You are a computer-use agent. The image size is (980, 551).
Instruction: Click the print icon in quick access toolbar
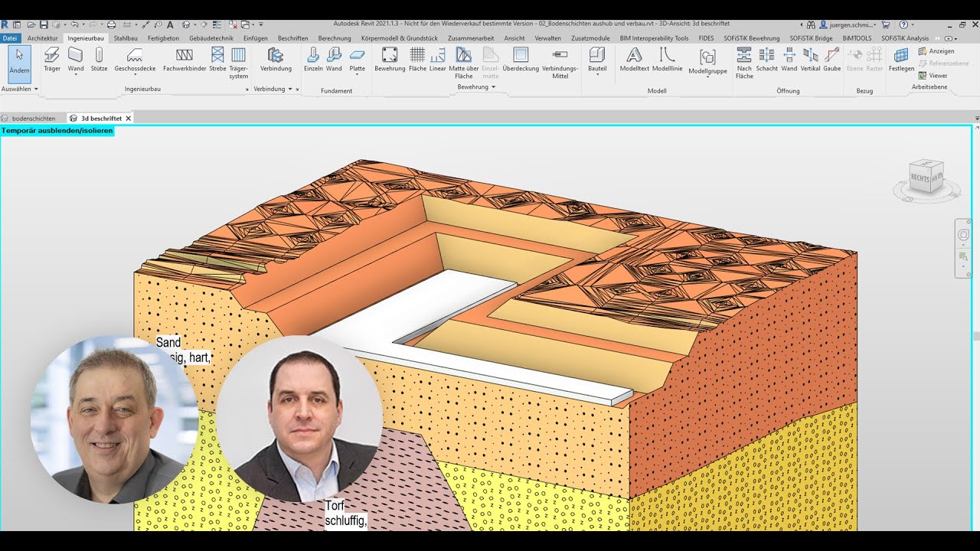click(x=111, y=24)
